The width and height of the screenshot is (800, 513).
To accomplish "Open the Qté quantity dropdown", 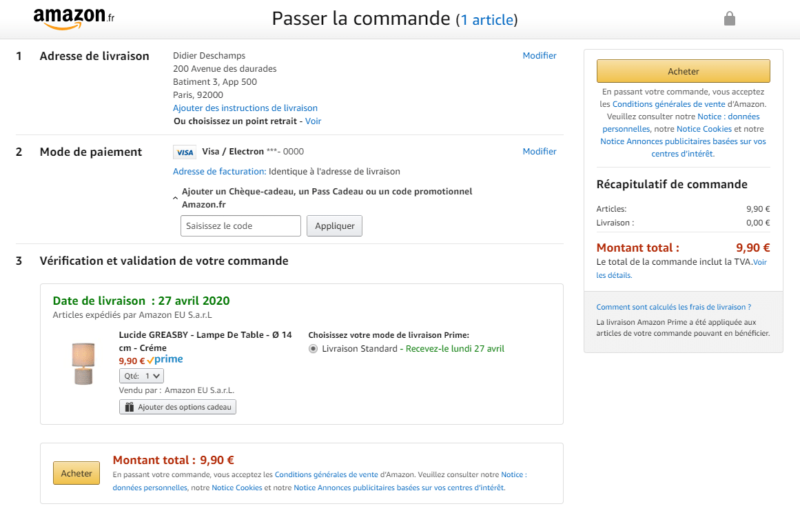I will (x=141, y=376).
